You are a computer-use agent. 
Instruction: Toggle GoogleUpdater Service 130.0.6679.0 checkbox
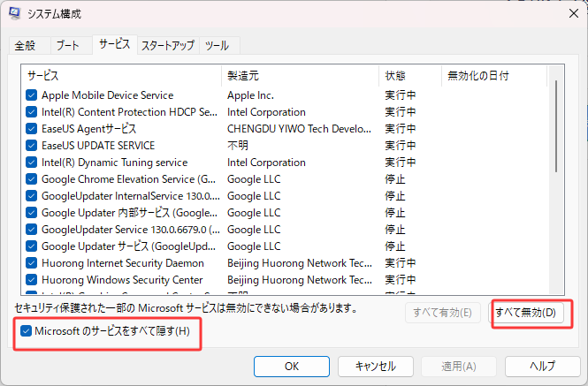[x=32, y=230]
